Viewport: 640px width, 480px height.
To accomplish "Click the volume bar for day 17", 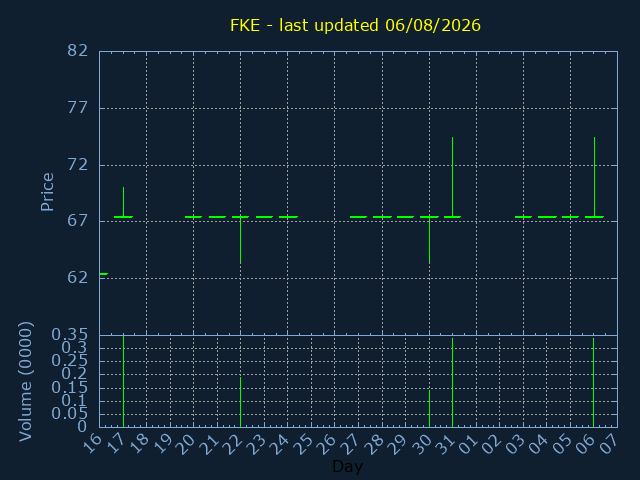I will (x=123, y=381).
